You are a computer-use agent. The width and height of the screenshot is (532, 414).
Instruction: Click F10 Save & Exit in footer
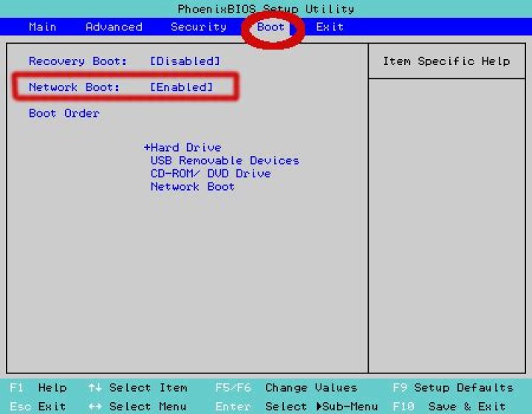point(449,406)
